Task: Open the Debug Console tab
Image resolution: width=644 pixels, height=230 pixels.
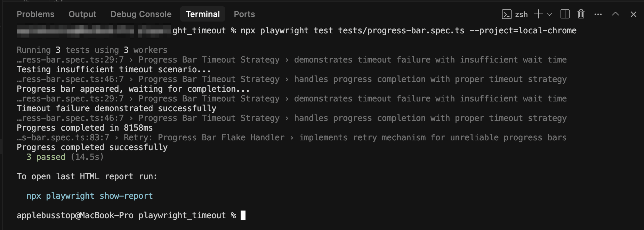Action: click(x=141, y=14)
